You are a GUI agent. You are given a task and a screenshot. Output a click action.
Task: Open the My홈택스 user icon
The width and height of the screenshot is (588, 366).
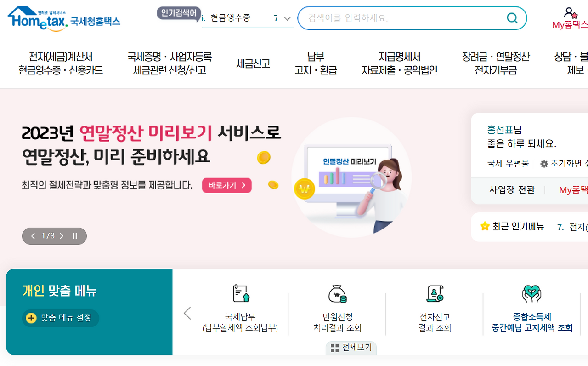click(x=571, y=13)
